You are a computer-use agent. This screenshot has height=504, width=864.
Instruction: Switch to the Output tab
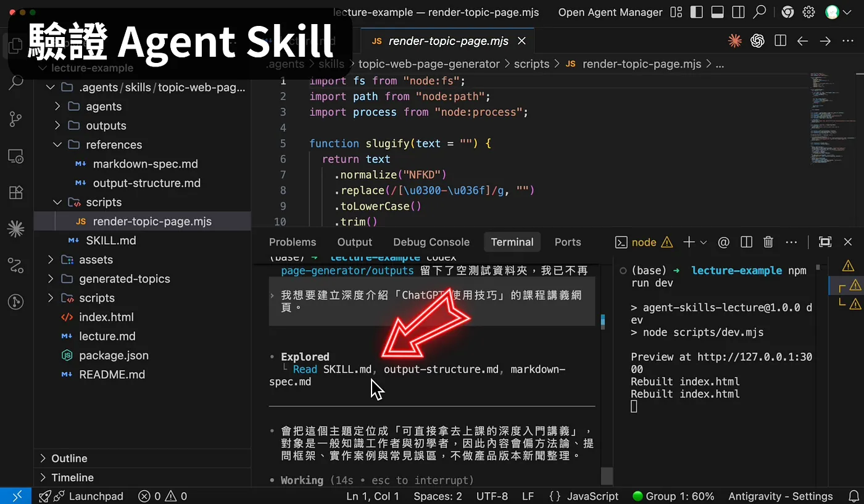(x=355, y=242)
